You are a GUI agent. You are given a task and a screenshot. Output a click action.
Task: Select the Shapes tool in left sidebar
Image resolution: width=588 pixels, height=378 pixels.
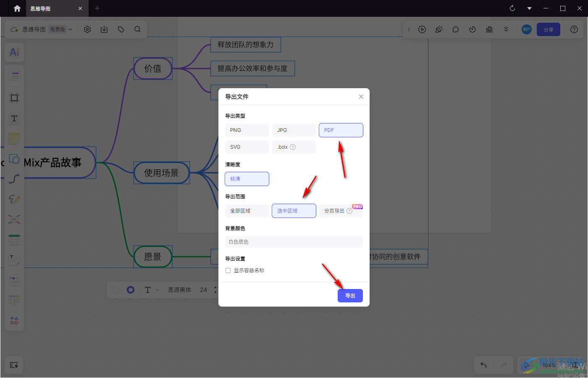[x=14, y=159]
